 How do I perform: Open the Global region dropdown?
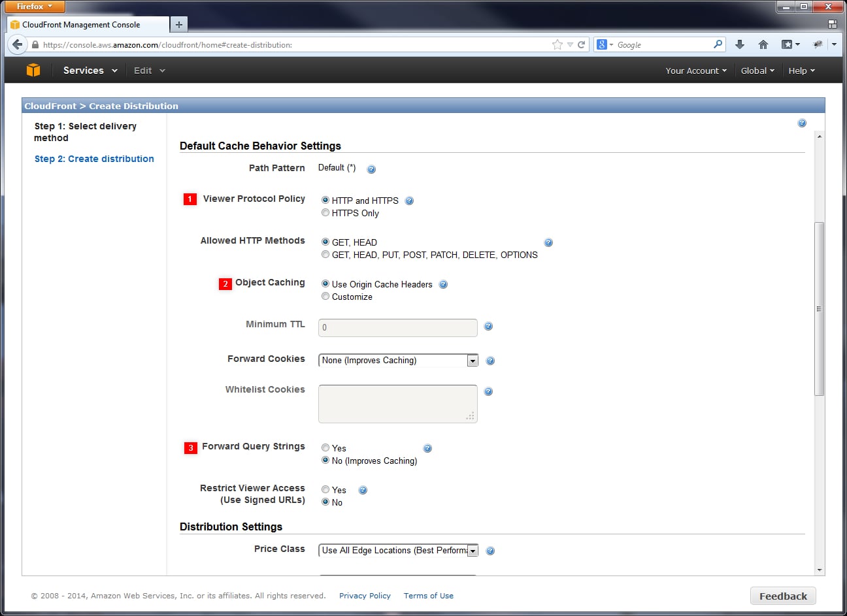point(757,71)
